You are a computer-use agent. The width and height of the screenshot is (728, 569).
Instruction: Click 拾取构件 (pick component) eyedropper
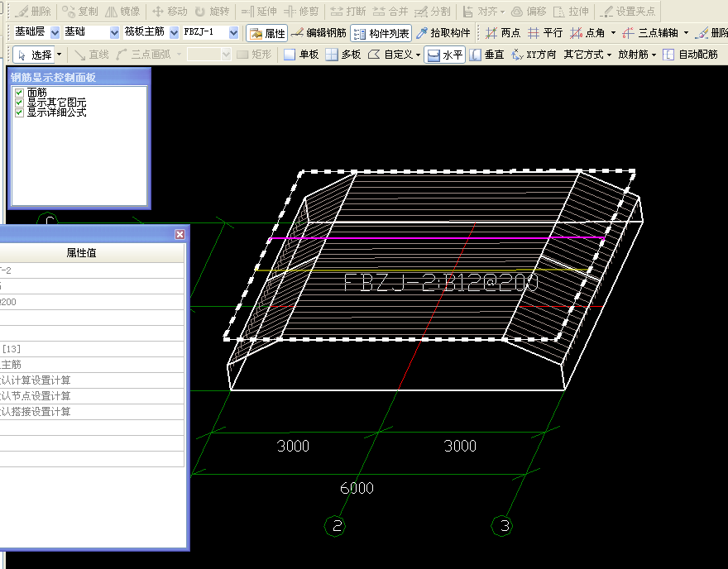443,33
